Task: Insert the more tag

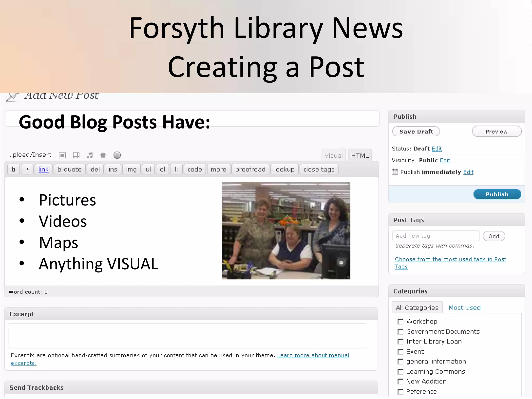Action: click(219, 169)
